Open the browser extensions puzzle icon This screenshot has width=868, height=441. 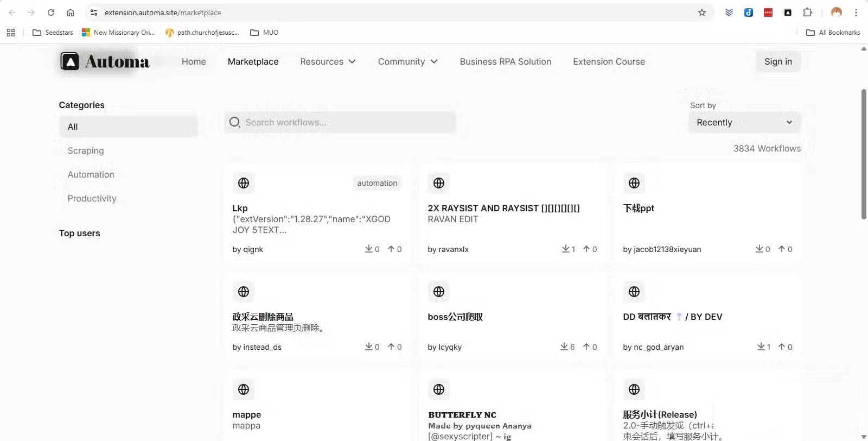pos(807,12)
